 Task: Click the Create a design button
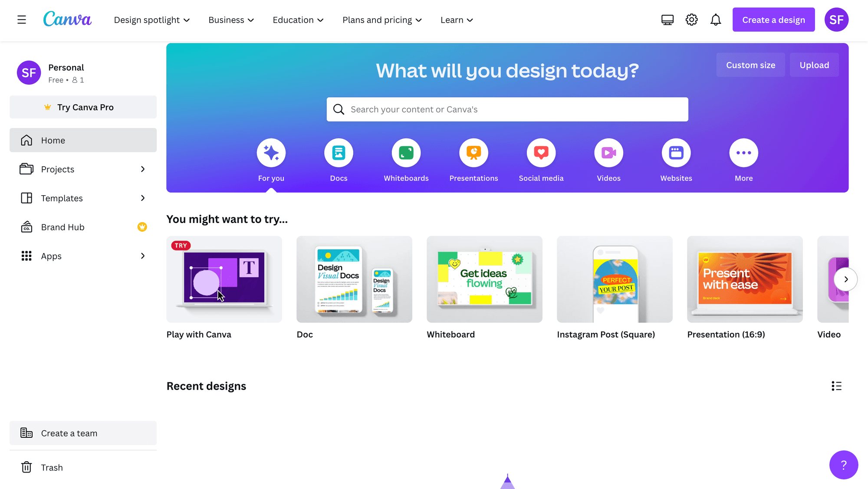pos(773,20)
